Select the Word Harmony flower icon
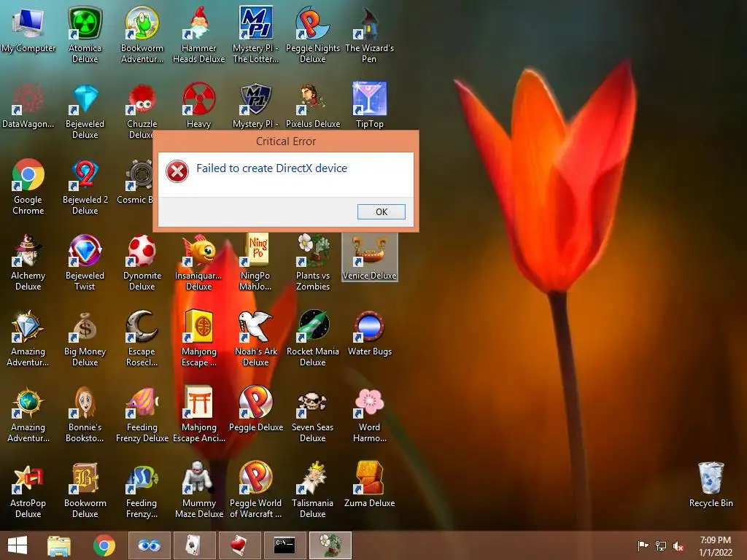This screenshot has width=747, height=560. 369,402
